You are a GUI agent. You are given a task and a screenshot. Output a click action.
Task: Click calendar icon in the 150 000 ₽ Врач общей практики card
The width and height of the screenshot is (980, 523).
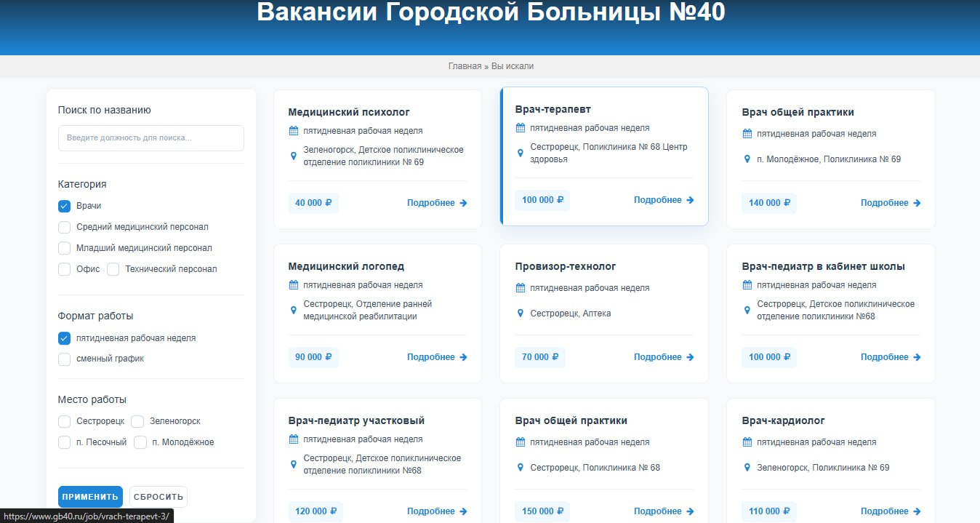point(521,442)
